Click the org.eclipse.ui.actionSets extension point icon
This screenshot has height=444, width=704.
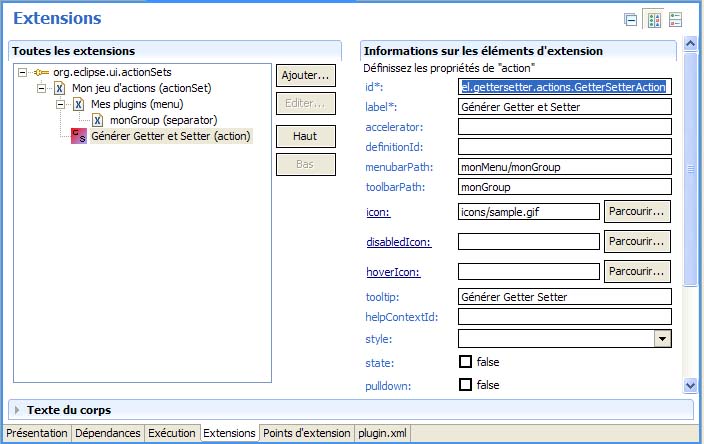click(41, 73)
